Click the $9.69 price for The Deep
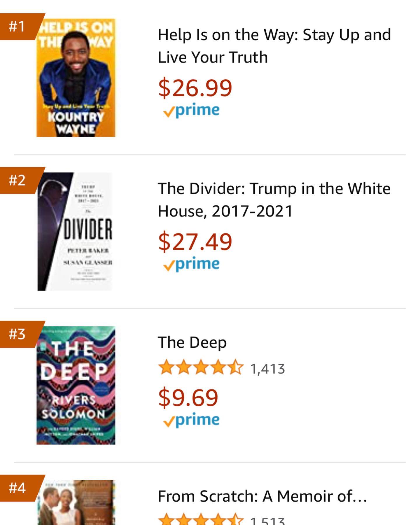Screen dimensions: 420x525 click(x=188, y=397)
